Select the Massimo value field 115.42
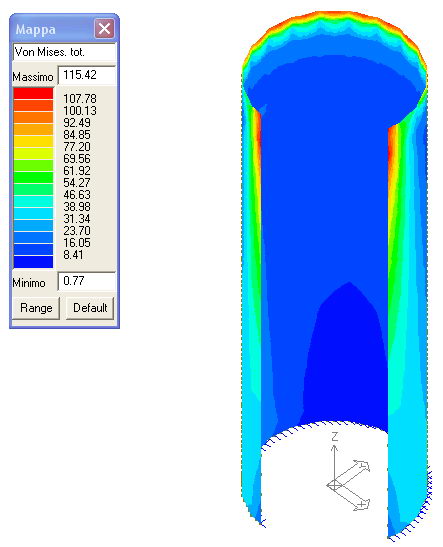This screenshot has width=443, height=547. [87, 75]
